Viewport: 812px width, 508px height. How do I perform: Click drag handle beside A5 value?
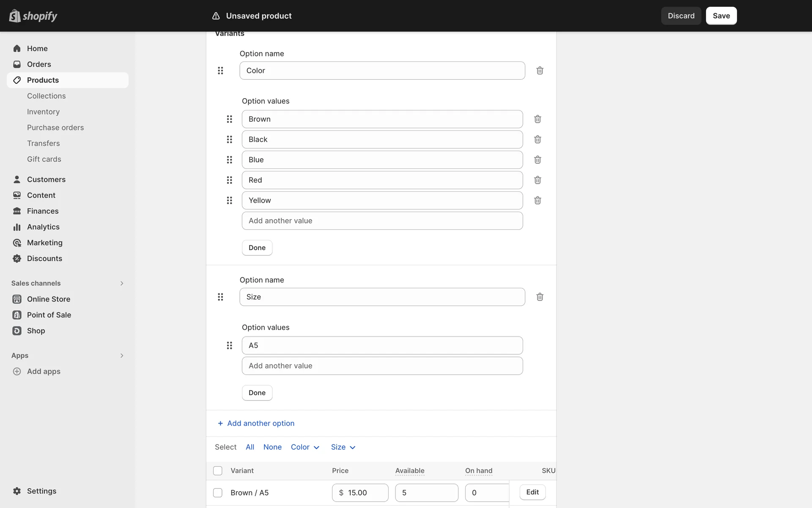[229, 345]
